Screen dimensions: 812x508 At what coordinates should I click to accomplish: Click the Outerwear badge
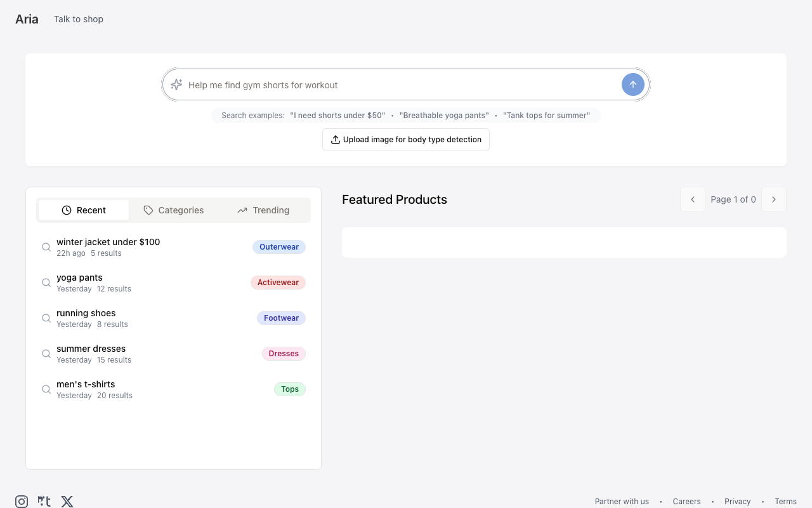tap(279, 247)
